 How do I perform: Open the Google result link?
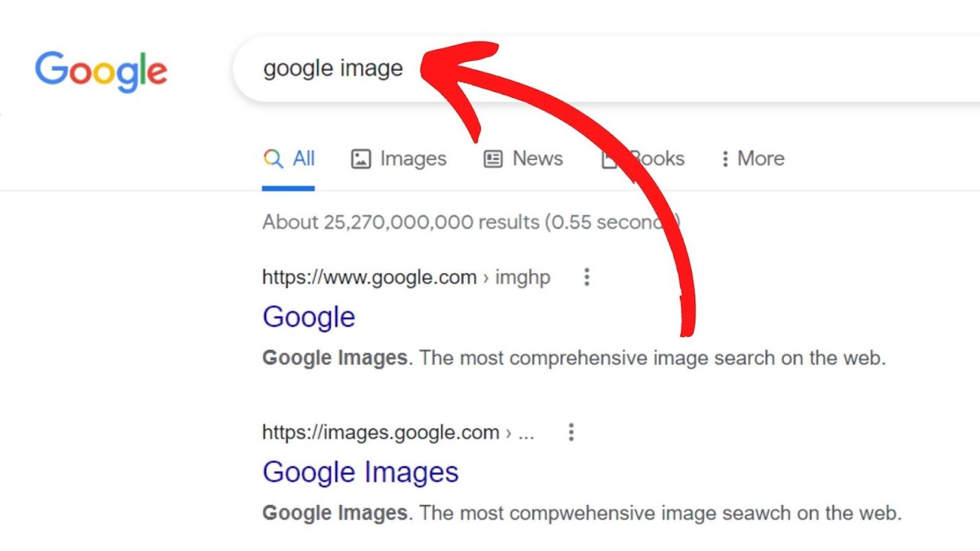tap(308, 316)
